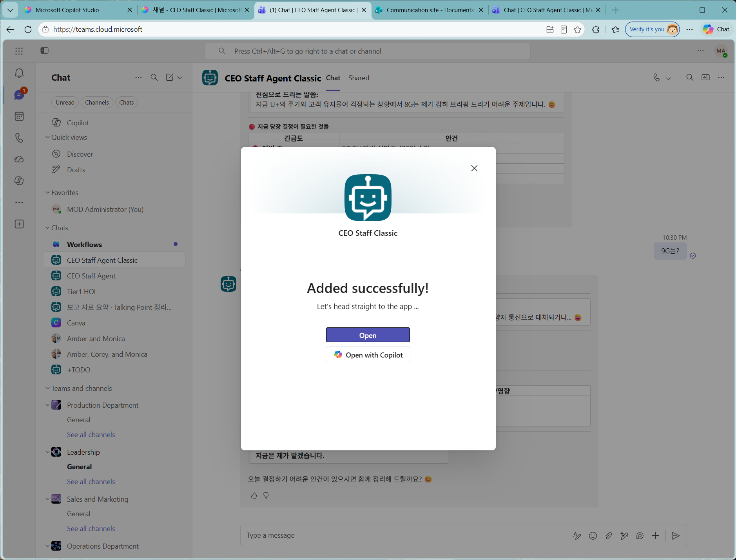Screen dimensions: 736x560
Task: Collapse the Chats section
Action: [x=47, y=228]
